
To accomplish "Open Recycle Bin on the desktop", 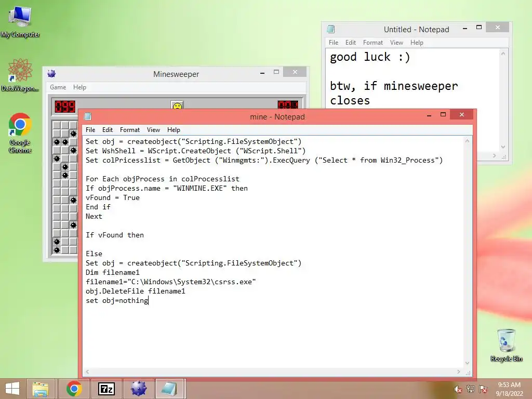I will coord(506,345).
